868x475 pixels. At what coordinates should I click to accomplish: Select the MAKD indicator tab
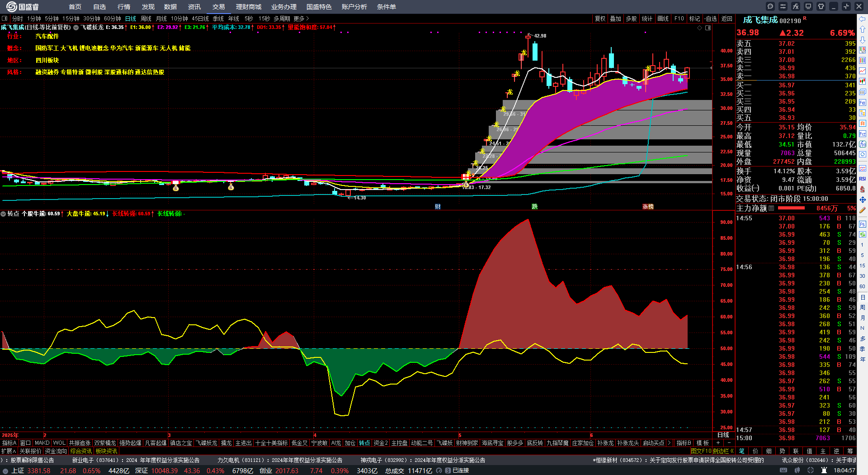(42, 443)
